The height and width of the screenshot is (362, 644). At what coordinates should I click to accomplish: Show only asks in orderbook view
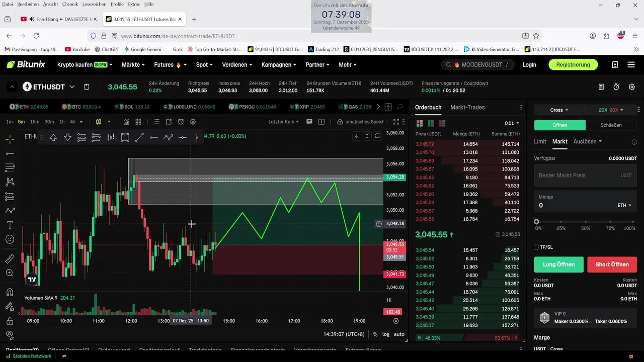(x=442, y=123)
